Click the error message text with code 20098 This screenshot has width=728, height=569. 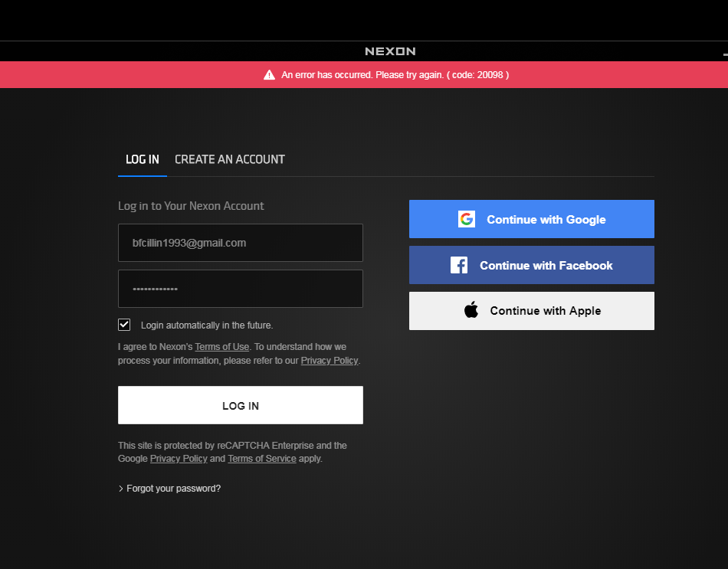(x=395, y=75)
